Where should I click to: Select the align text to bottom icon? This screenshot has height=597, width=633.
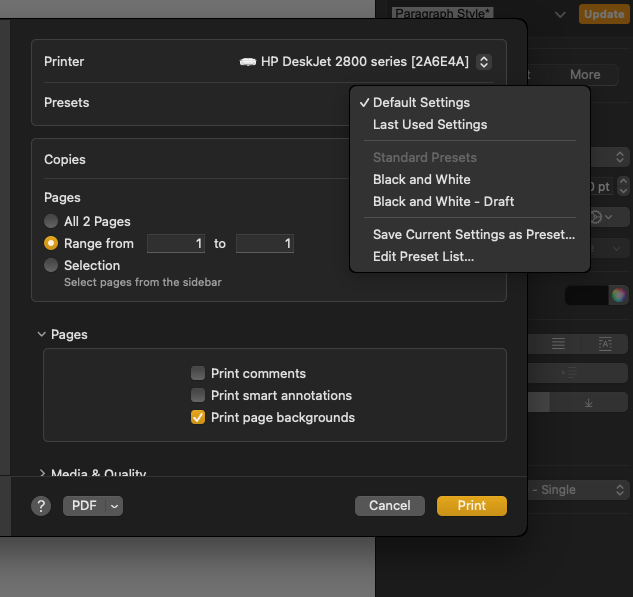click(x=588, y=402)
